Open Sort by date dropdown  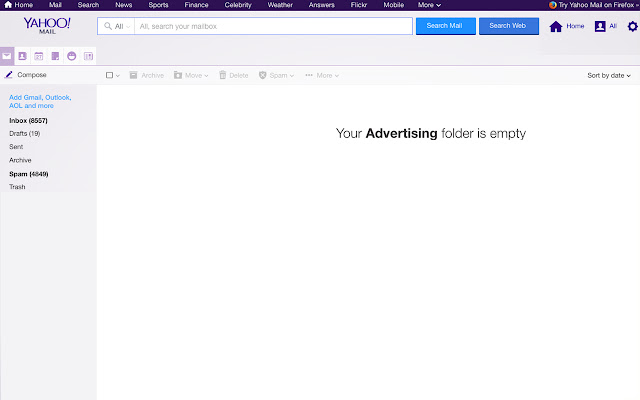609,76
